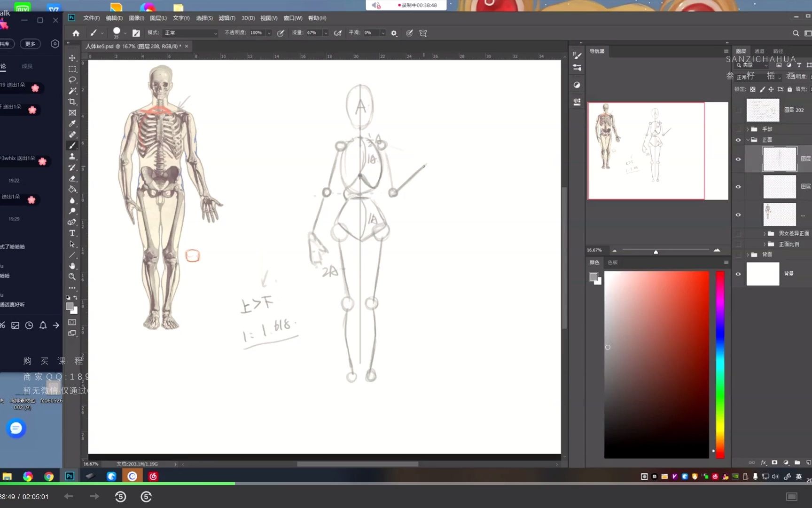Select the Clone Stamp tool

(72, 156)
